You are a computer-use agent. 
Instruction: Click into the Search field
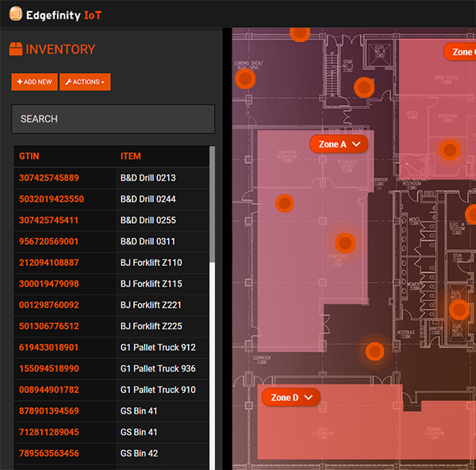point(113,119)
